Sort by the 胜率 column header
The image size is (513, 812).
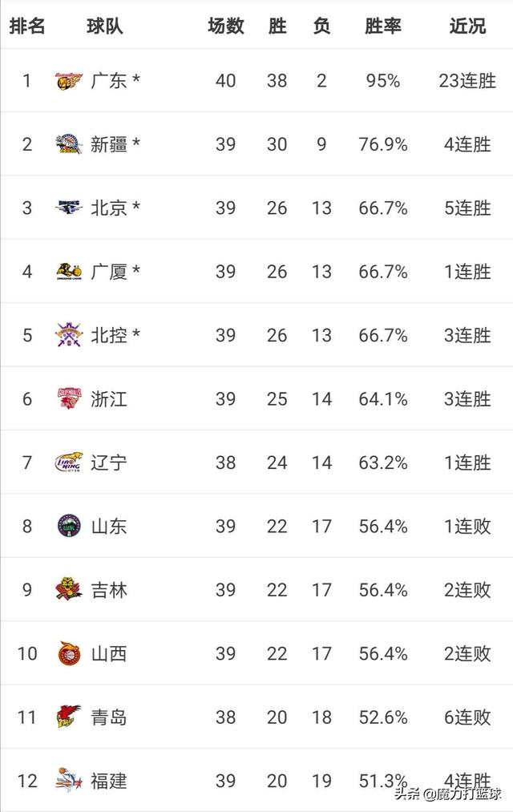click(383, 26)
